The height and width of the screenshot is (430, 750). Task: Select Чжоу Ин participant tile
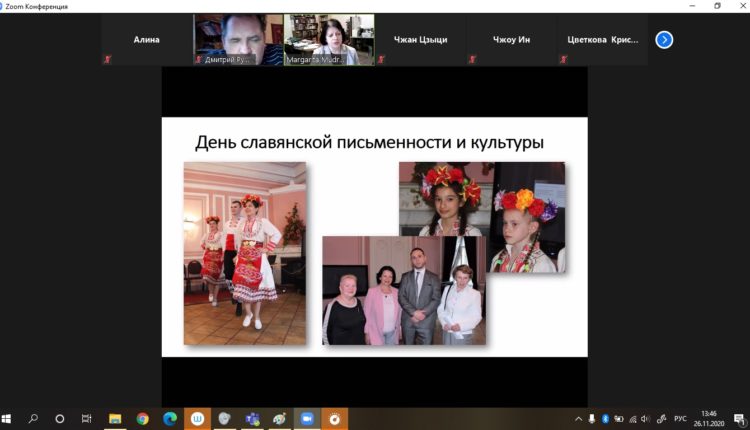pos(511,40)
